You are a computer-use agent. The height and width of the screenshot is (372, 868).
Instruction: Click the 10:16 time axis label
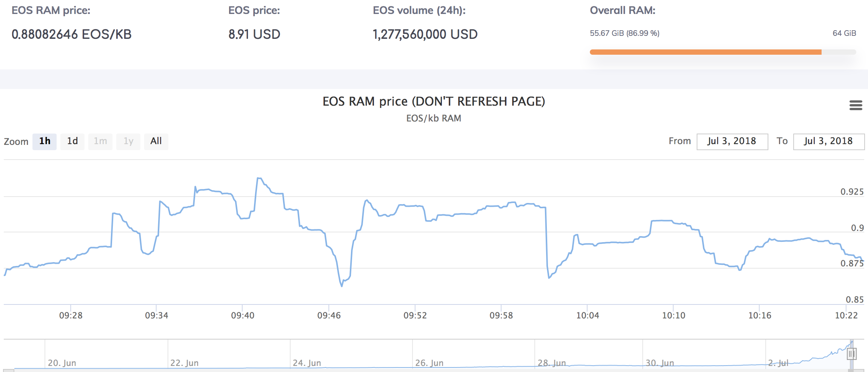point(760,315)
